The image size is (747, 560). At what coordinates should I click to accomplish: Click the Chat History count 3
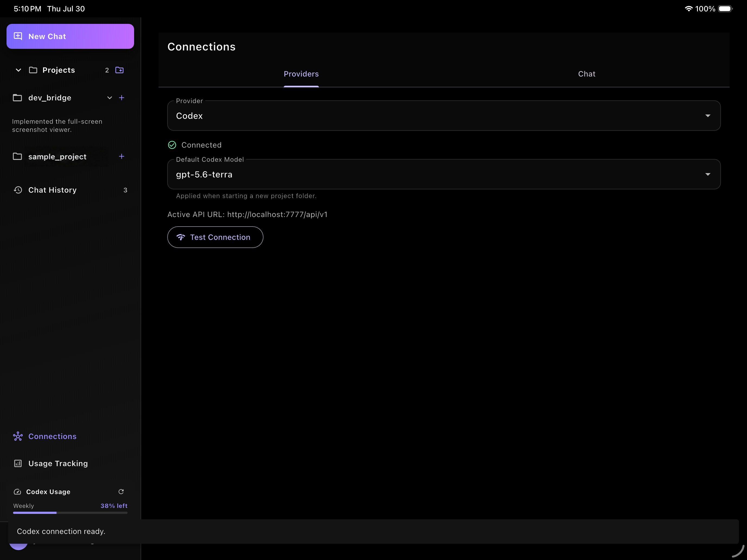coord(125,190)
